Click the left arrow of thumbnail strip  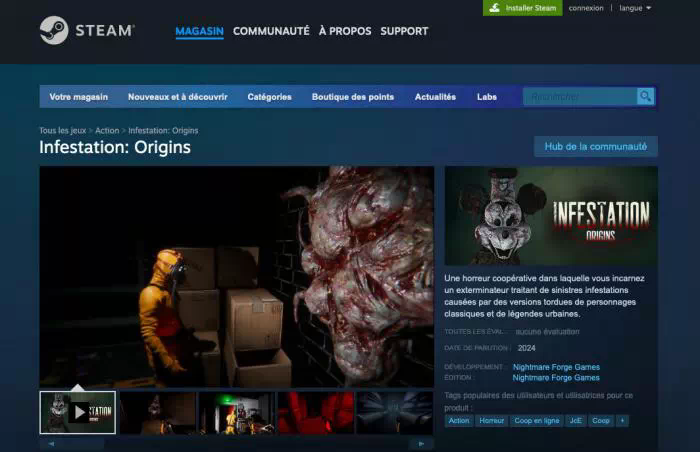click(x=51, y=444)
